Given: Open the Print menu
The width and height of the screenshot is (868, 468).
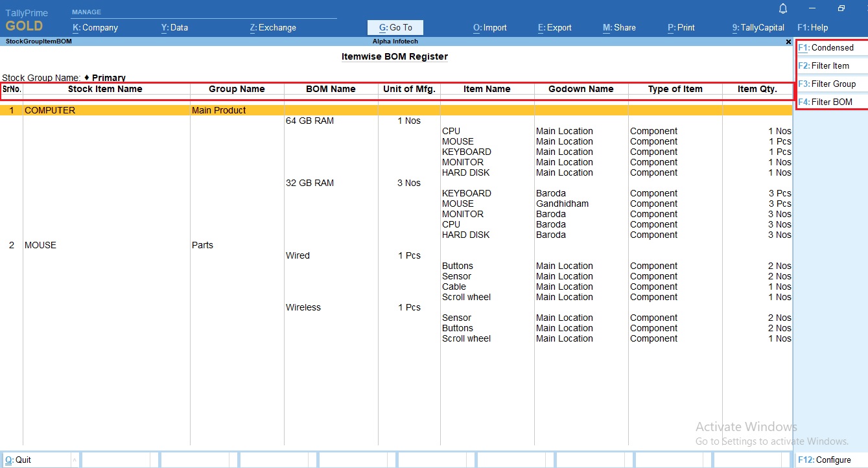Looking at the screenshot, I should click(680, 27).
